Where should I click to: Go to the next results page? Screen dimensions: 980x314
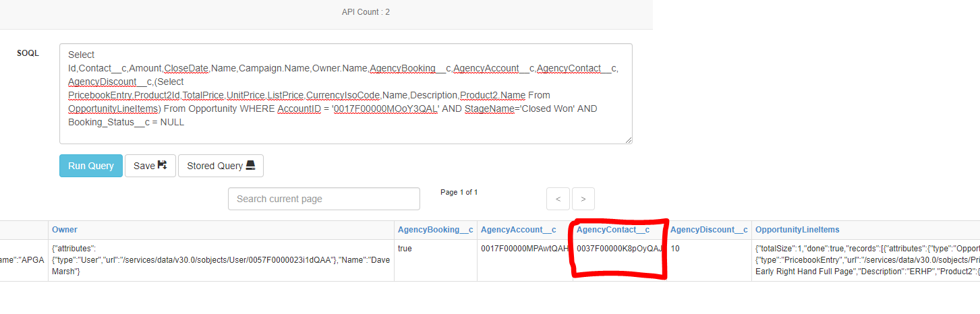tap(583, 199)
